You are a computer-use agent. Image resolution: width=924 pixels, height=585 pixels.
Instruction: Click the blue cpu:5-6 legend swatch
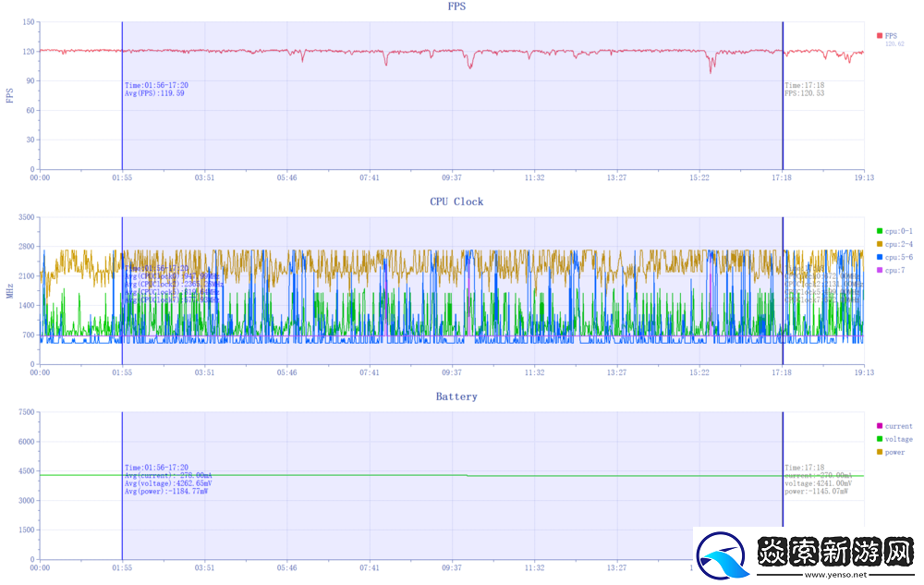coord(879,257)
